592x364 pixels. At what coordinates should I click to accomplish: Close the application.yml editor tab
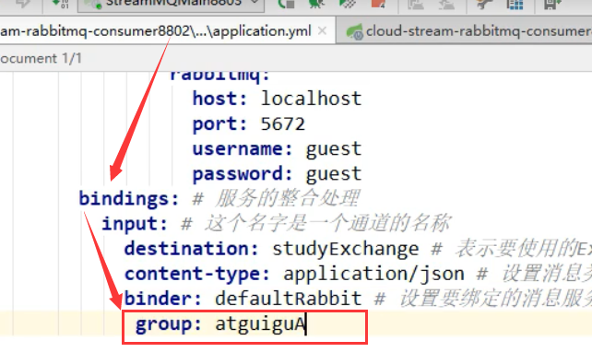coord(322,31)
